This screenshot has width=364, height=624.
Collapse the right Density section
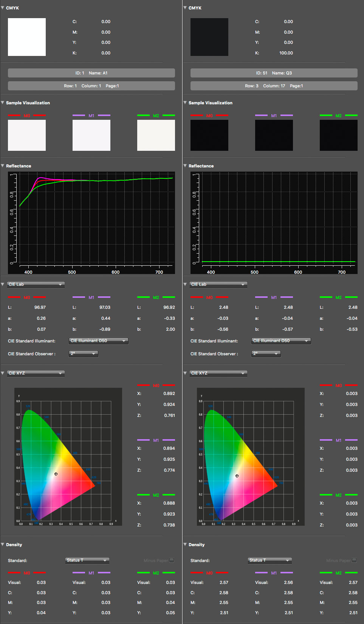pyautogui.click(x=185, y=544)
